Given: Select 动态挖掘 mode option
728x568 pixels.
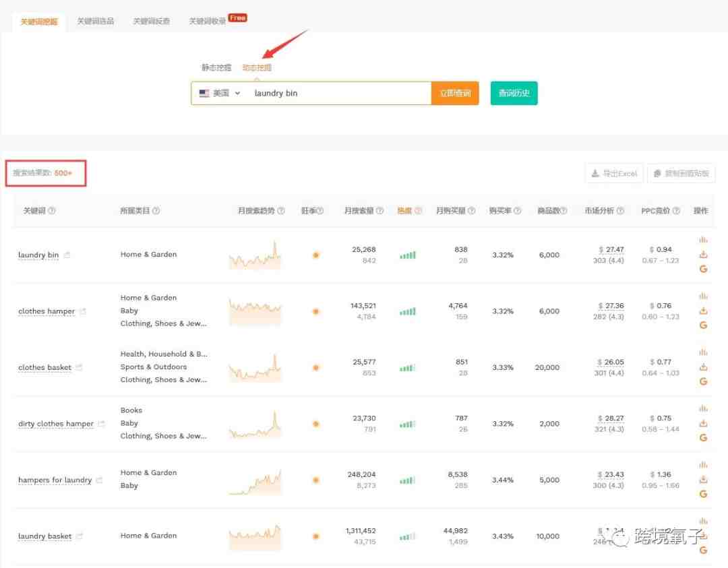Looking at the screenshot, I should (x=257, y=68).
